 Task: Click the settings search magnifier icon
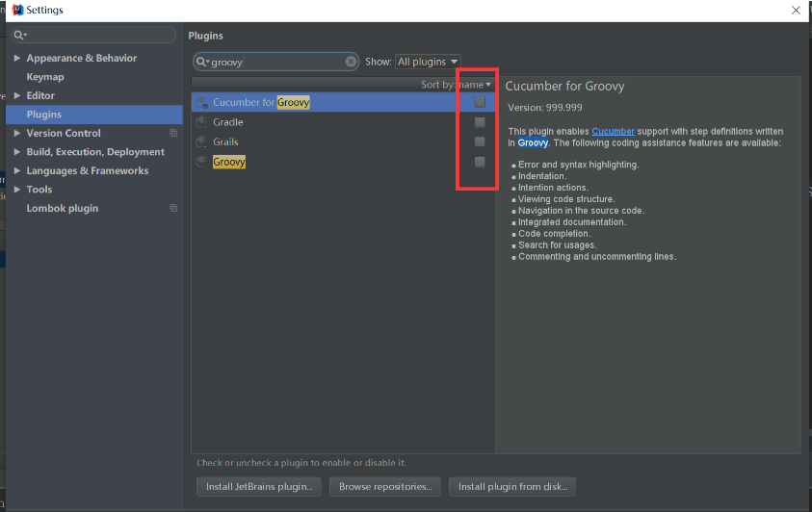pos(19,35)
